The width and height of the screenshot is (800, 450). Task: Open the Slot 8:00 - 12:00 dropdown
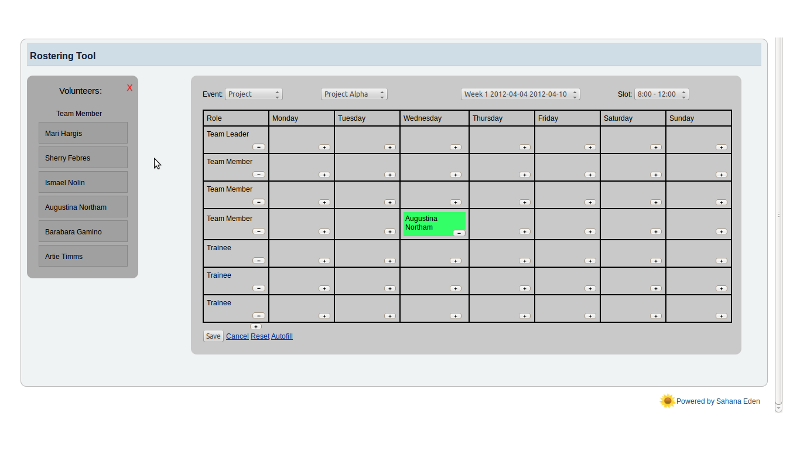661,94
